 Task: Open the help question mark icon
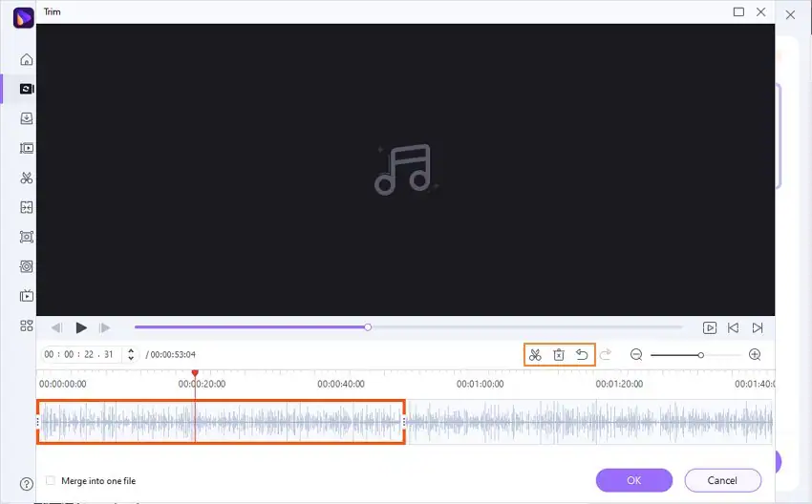(27, 484)
